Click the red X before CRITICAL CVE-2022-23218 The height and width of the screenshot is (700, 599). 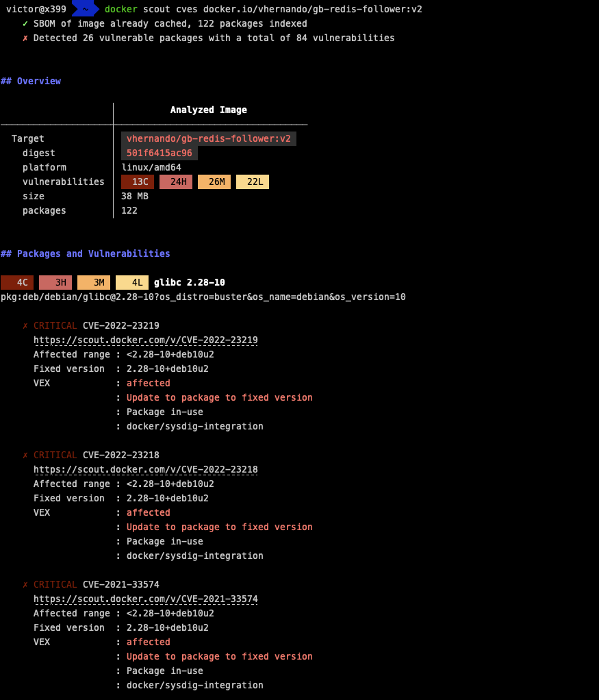pos(25,455)
